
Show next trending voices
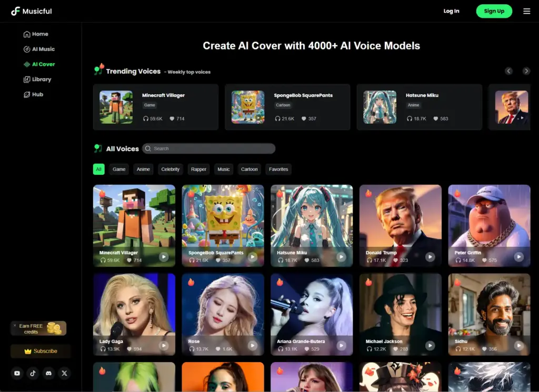[x=526, y=71]
